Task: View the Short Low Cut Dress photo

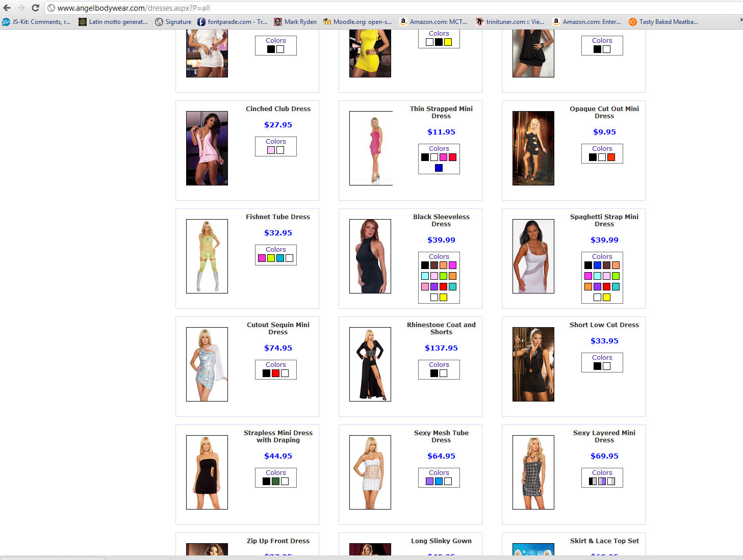Action: click(533, 364)
